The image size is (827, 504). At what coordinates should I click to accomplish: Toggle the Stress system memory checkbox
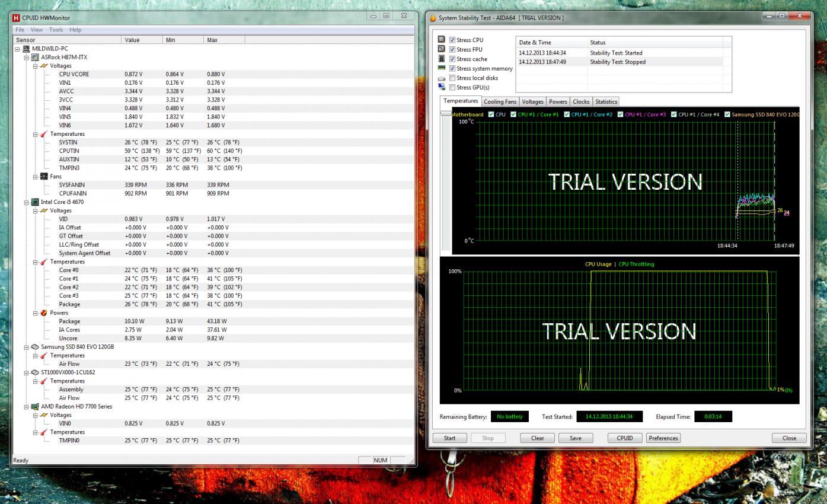click(452, 69)
